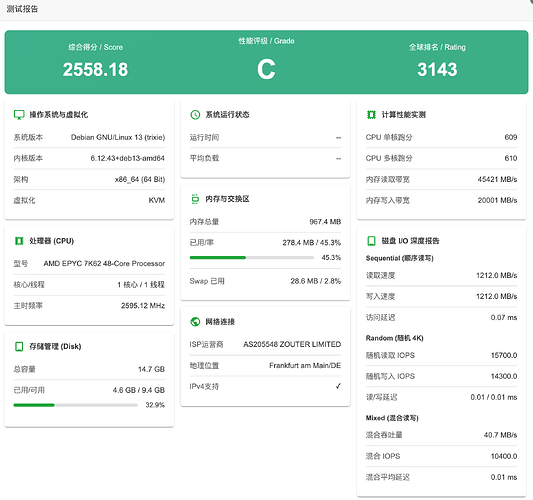Click the memory icon beside 内存与交换区

pos(195,199)
